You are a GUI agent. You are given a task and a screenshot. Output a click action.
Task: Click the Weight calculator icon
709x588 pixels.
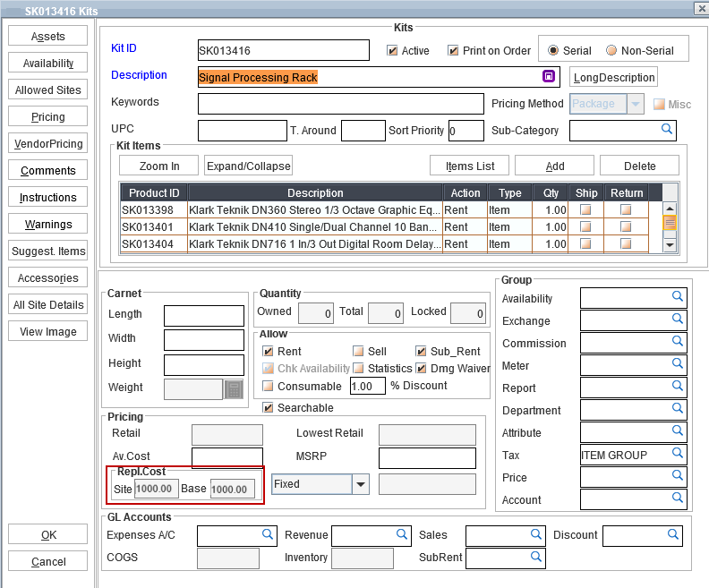click(234, 388)
